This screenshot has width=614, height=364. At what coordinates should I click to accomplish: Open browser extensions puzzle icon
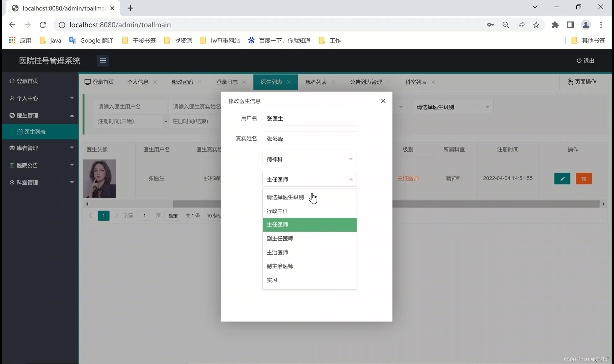coord(555,25)
